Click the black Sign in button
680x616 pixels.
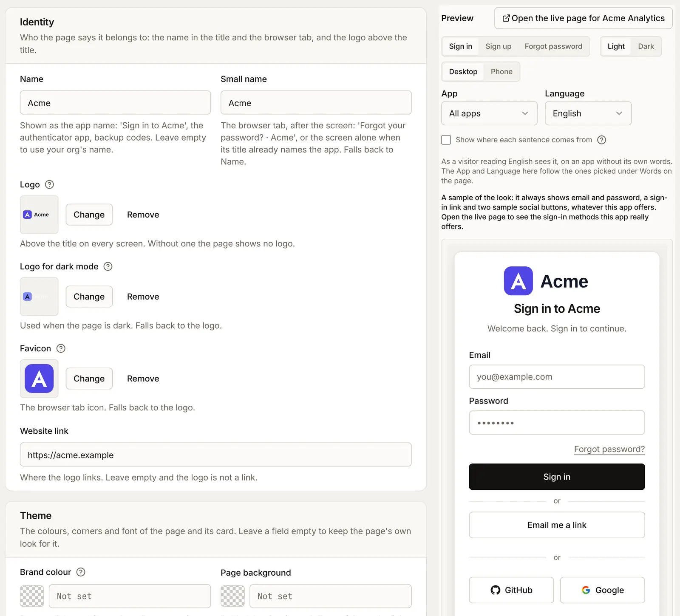(557, 477)
